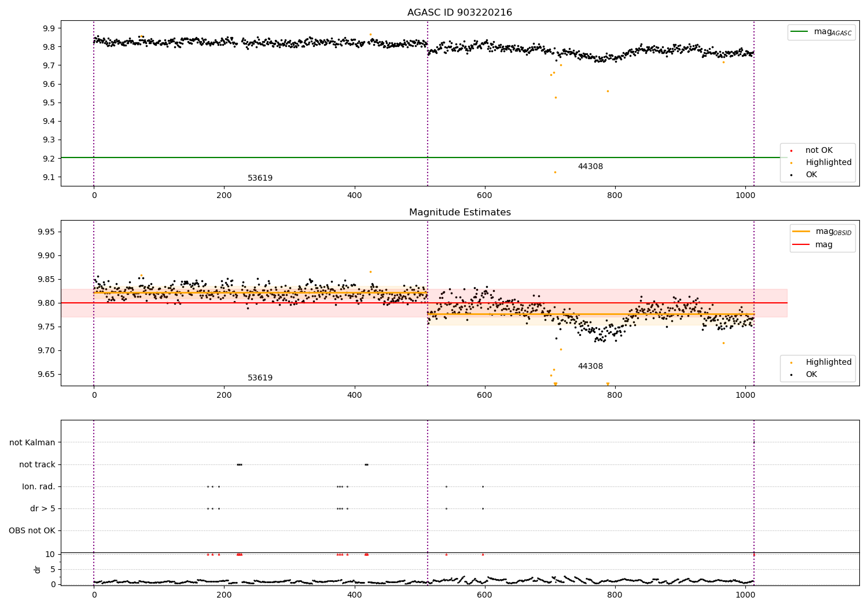Click x-axis tick 200 under the Magnitude Estimates plot
The image size is (868, 608).
(224, 395)
